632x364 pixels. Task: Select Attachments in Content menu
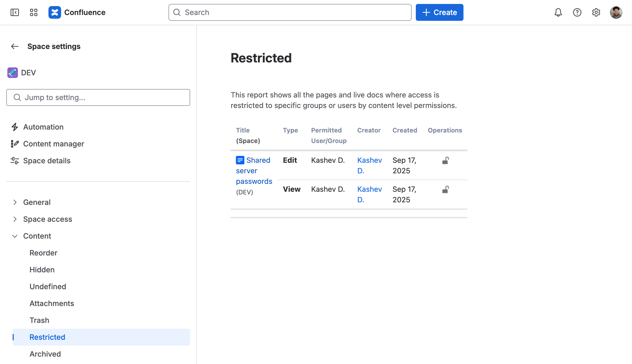point(52,303)
